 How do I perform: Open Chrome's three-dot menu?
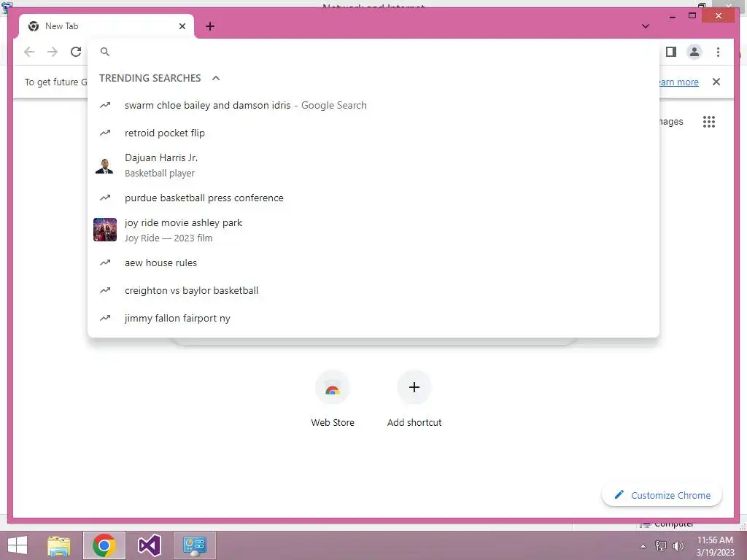[x=718, y=52]
